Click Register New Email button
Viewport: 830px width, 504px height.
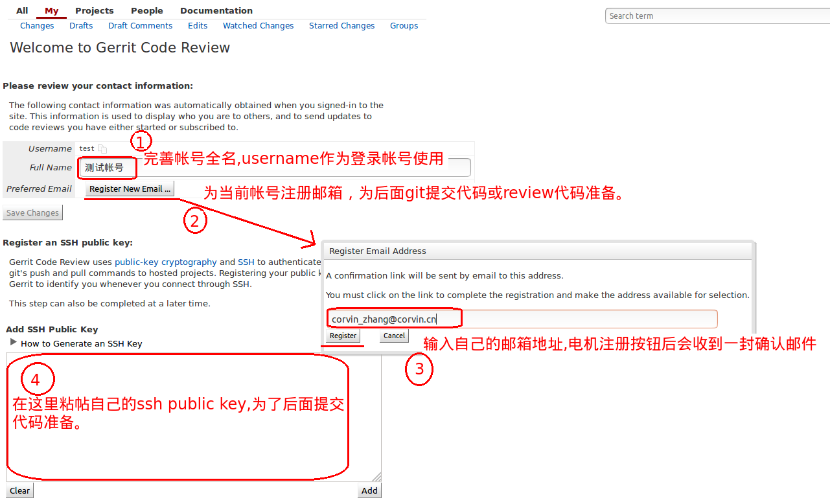[130, 189]
